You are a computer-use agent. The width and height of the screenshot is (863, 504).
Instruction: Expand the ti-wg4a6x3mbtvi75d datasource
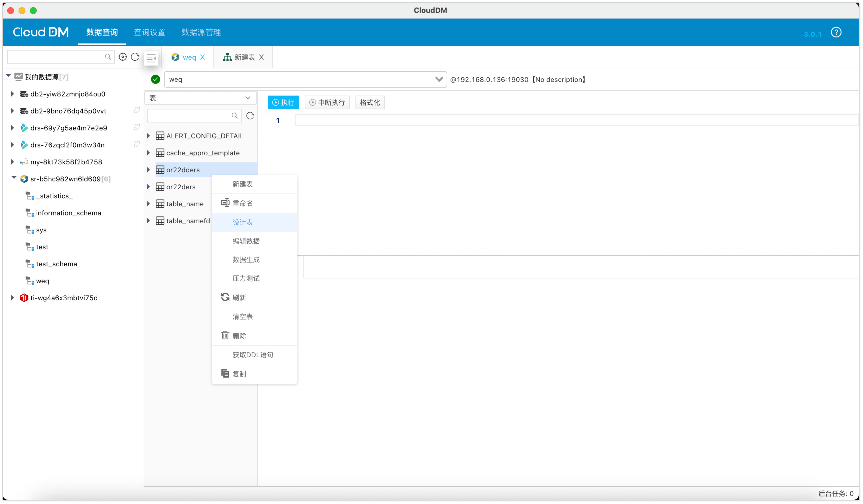coord(12,298)
